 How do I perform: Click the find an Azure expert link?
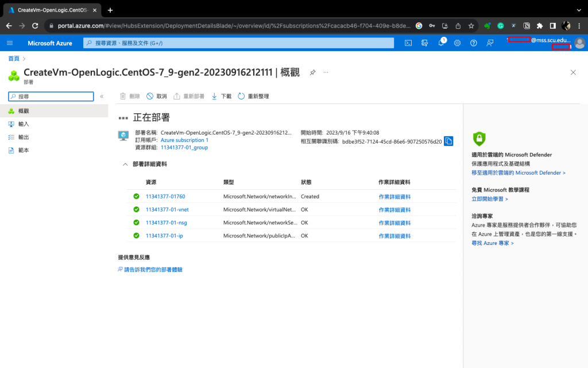coord(492,243)
